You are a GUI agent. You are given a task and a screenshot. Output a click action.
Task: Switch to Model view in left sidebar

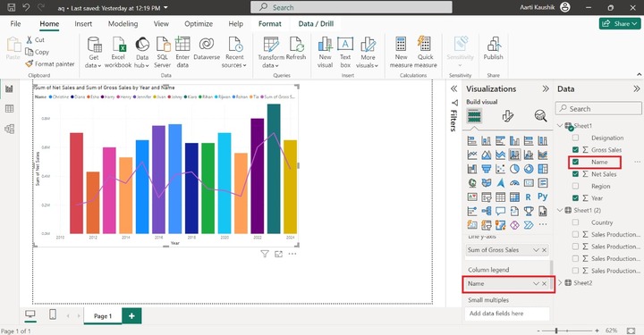pyautogui.click(x=9, y=129)
